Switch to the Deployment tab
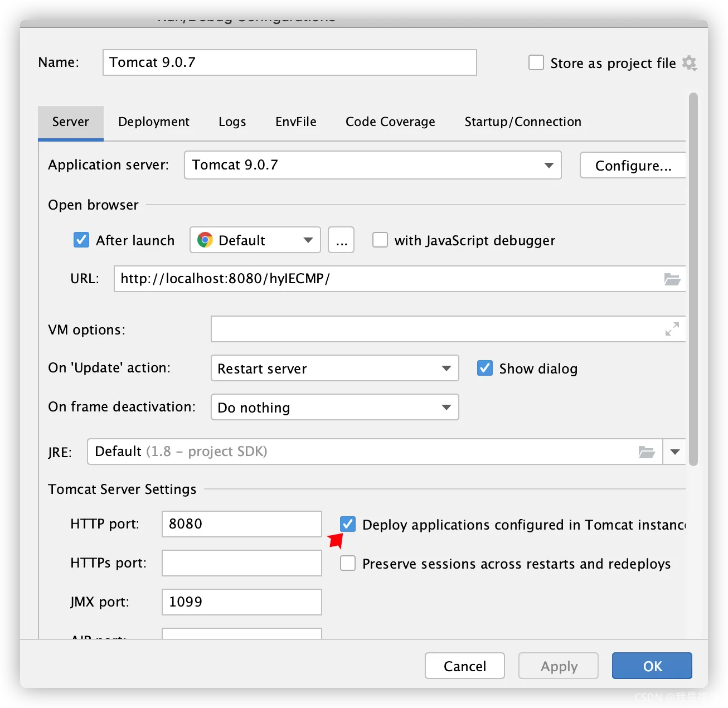 point(154,122)
